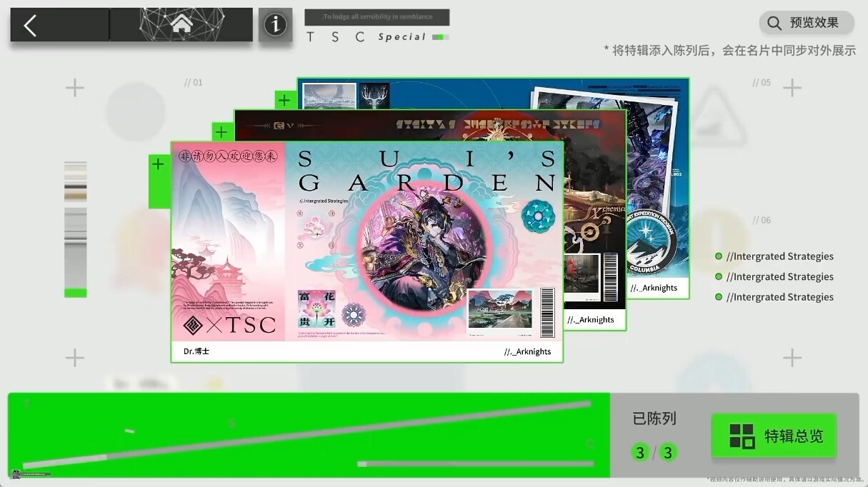
Task: Click plus icon below the grey vertical bar
Action: (x=75, y=358)
